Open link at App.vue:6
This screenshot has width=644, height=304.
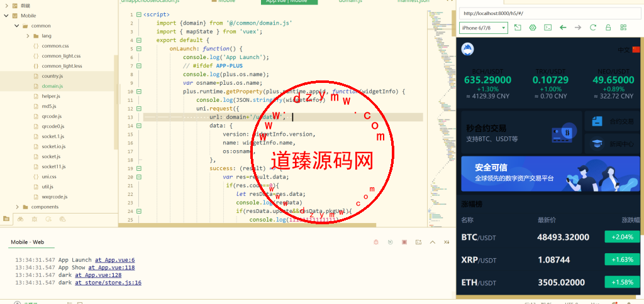pos(114,260)
